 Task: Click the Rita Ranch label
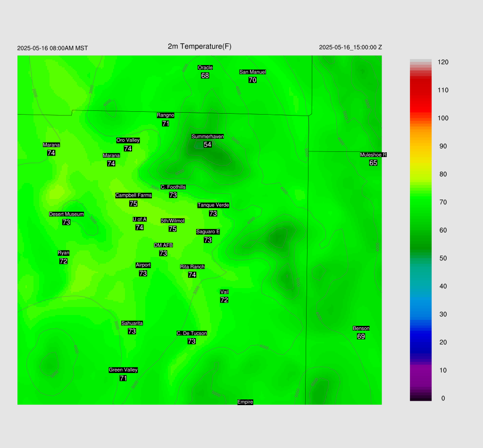coord(192,266)
